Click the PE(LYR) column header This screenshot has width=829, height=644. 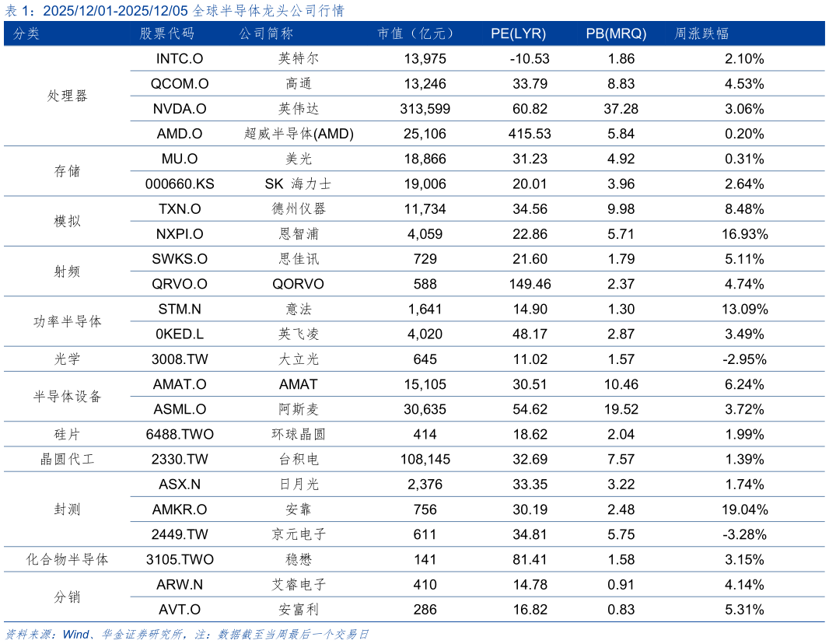coord(518,34)
